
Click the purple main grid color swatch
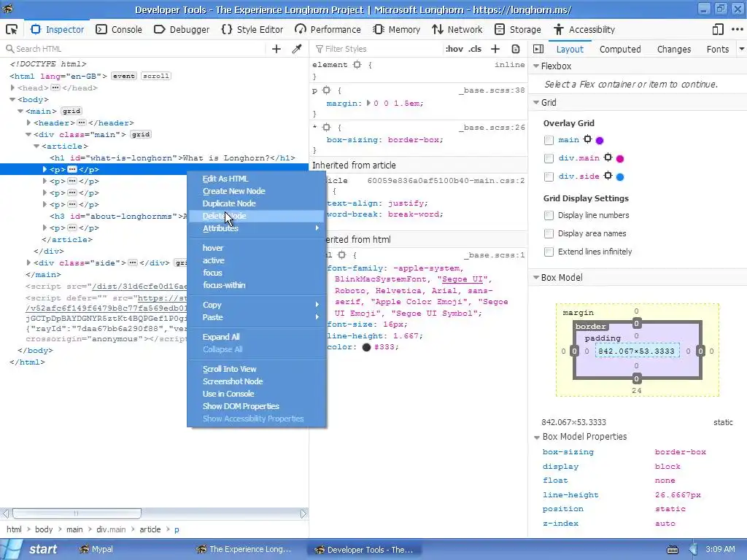(600, 141)
